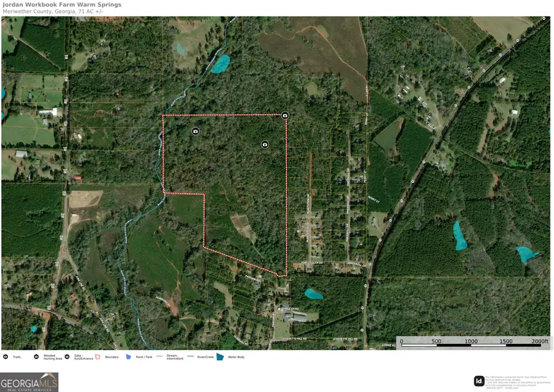Open the landid.com link in the disclaimer
Screen dimensions: 554x392
tap(512, 388)
